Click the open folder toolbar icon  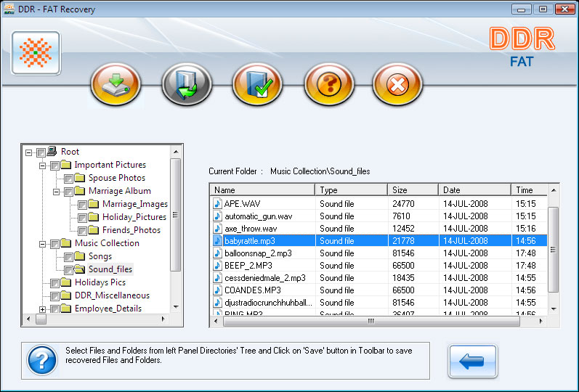[187, 85]
